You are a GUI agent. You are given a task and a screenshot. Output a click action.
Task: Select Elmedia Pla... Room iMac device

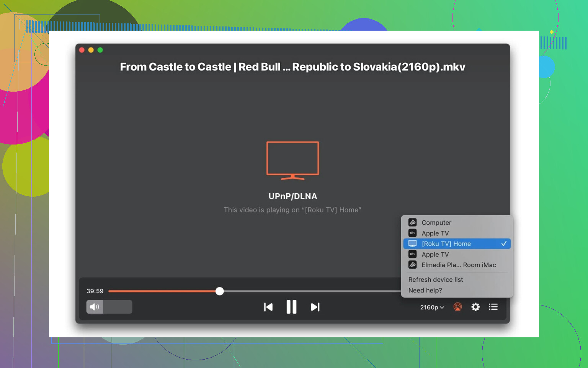458,265
